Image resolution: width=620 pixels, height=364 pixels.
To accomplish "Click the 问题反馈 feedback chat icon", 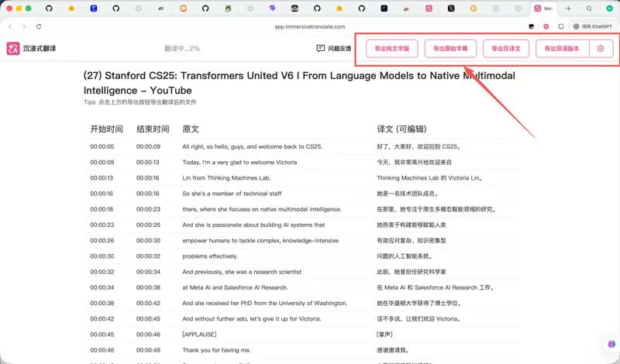I will click(320, 48).
